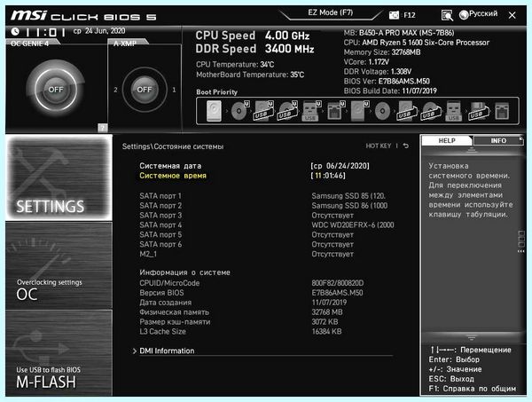Select UEFI hard disk boot icon with U badge
532x402 pixels.
click(359, 111)
